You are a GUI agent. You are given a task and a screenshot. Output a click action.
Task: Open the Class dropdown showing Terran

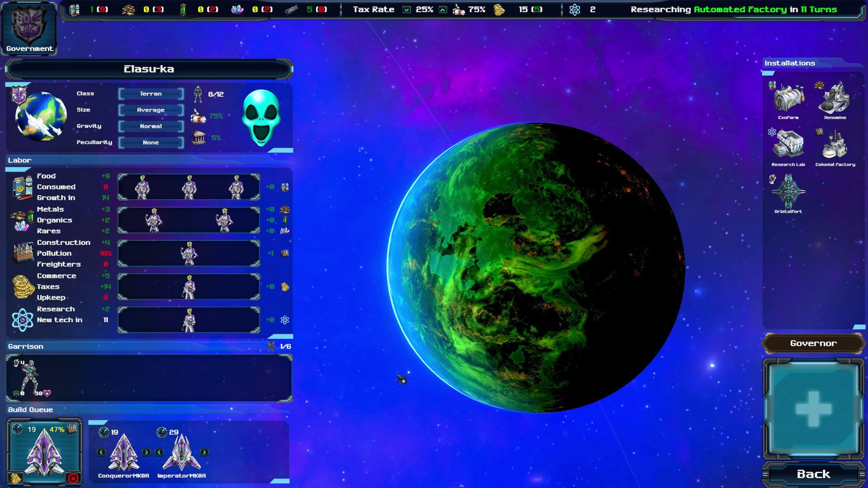click(x=151, y=94)
